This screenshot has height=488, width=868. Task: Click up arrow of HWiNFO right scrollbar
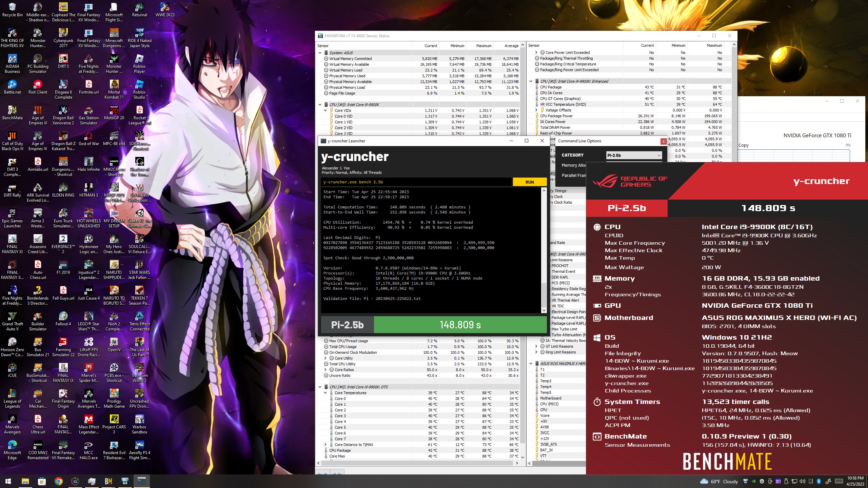734,45
